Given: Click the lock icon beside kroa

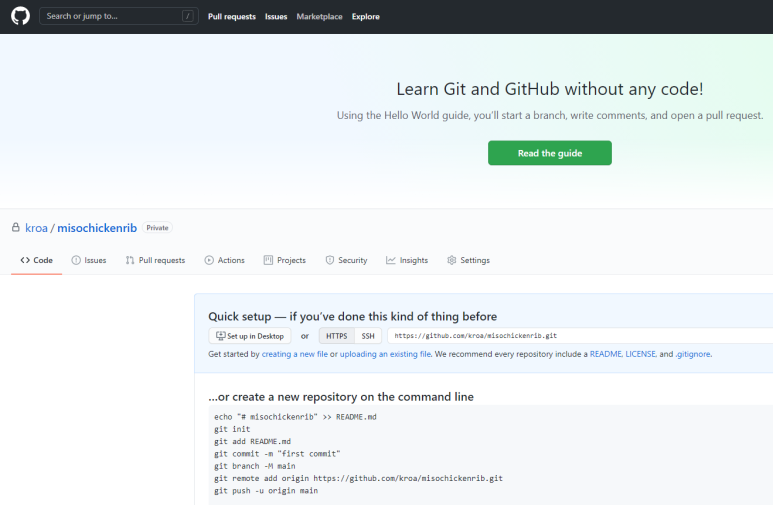Looking at the screenshot, I should pos(16,227).
